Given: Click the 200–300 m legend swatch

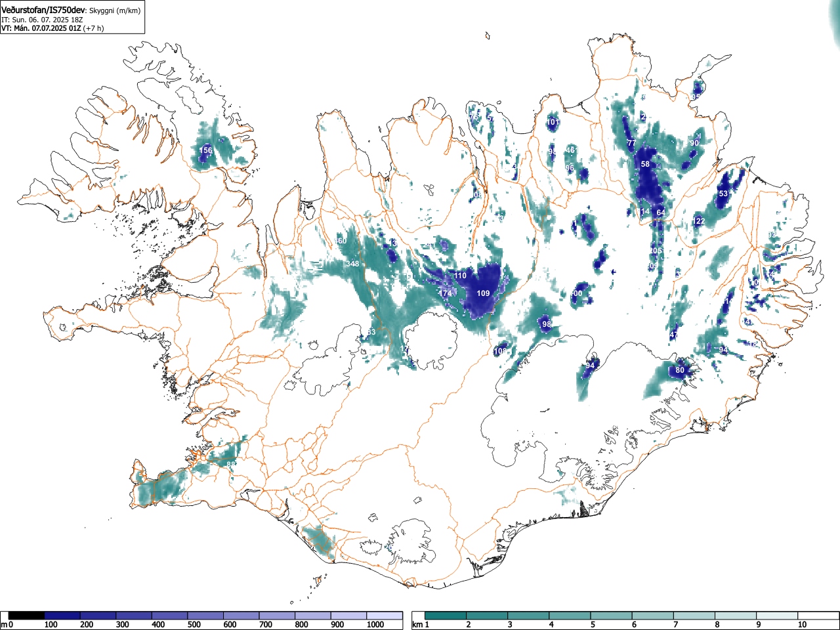Looking at the screenshot, I should coord(98,616).
